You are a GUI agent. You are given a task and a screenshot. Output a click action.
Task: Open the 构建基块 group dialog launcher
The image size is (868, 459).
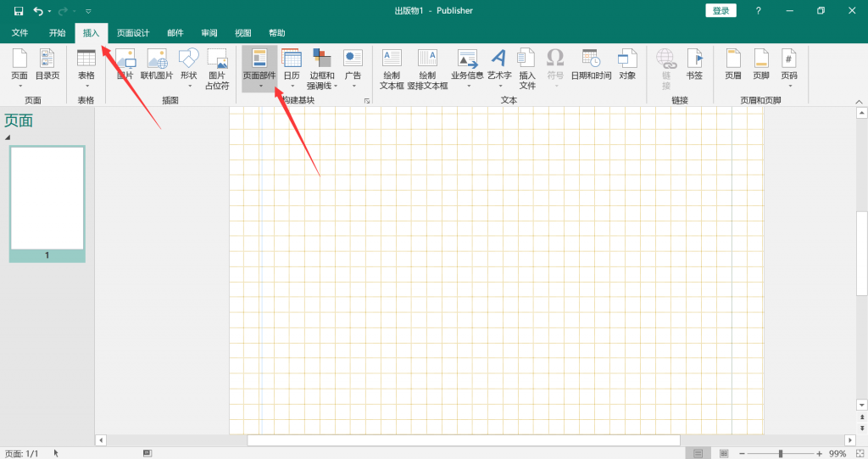click(366, 101)
